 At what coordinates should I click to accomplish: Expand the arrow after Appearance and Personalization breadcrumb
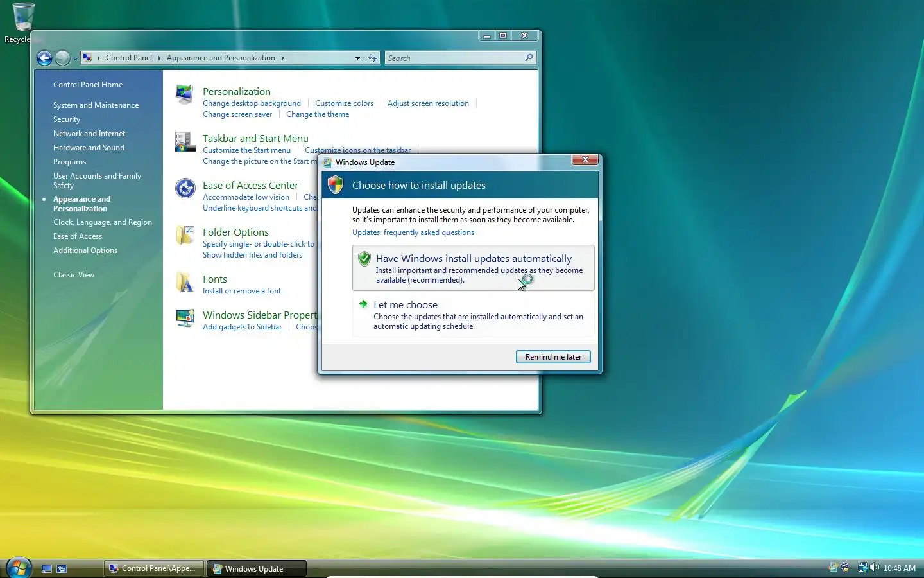click(x=282, y=58)
